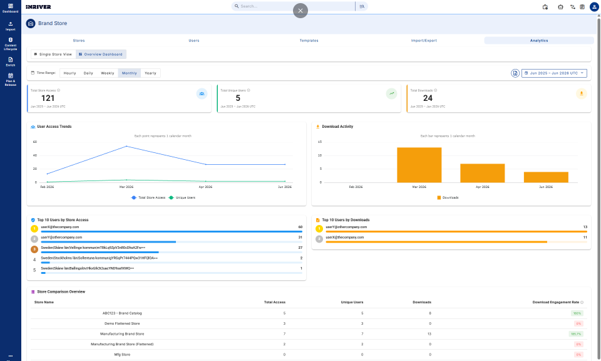Switch to Single Store View
Screen dimensions: 601x361
[53, 54]
